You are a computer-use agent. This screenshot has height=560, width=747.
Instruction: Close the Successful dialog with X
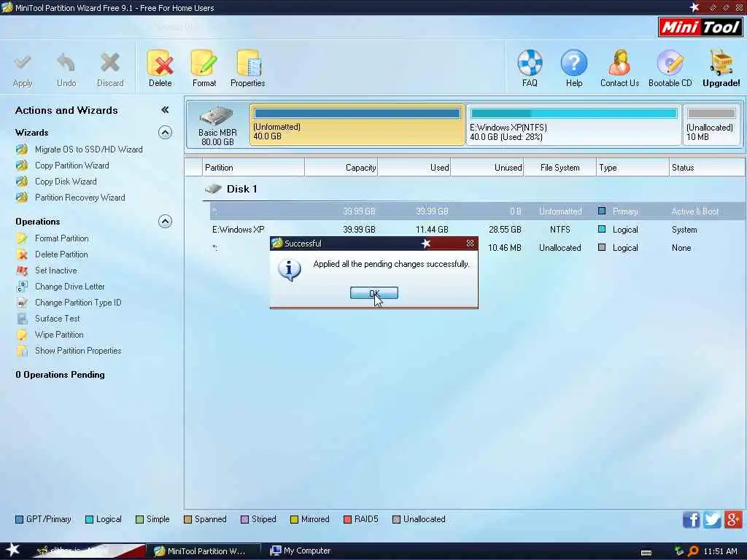click(471, 244)
